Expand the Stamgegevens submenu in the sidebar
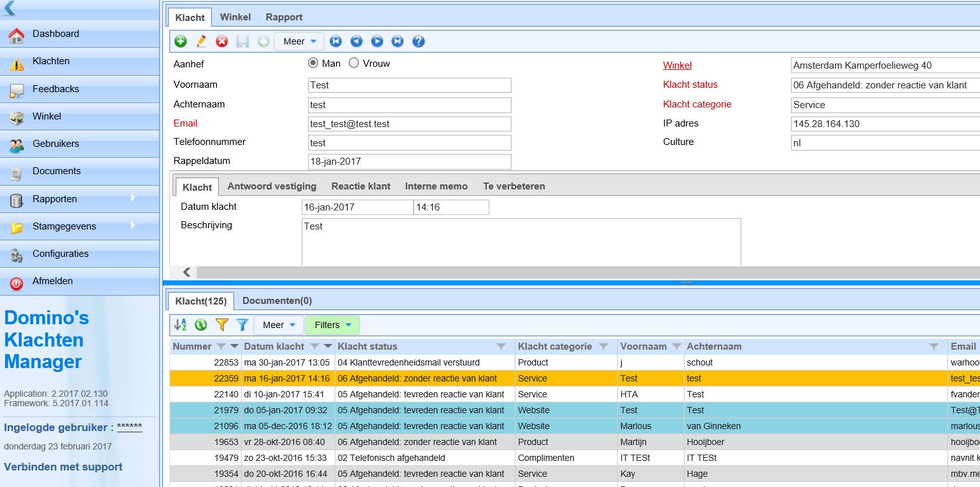This screenshot has height=487, width=980. point(133,225)
